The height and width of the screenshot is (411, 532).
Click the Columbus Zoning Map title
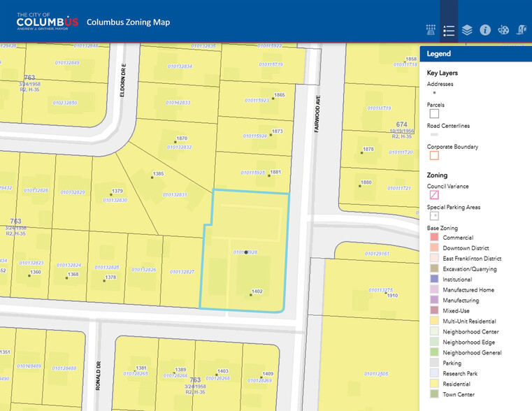click(x=128, y=22)
